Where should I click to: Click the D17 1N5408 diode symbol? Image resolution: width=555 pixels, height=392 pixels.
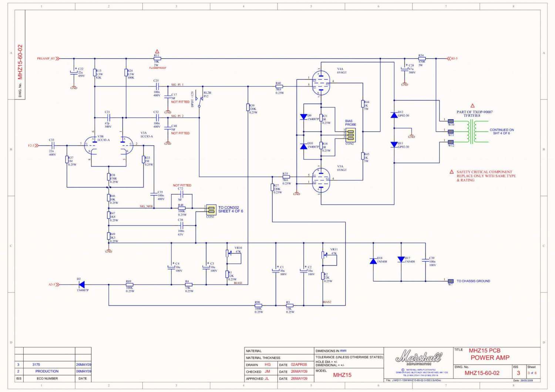401,259
